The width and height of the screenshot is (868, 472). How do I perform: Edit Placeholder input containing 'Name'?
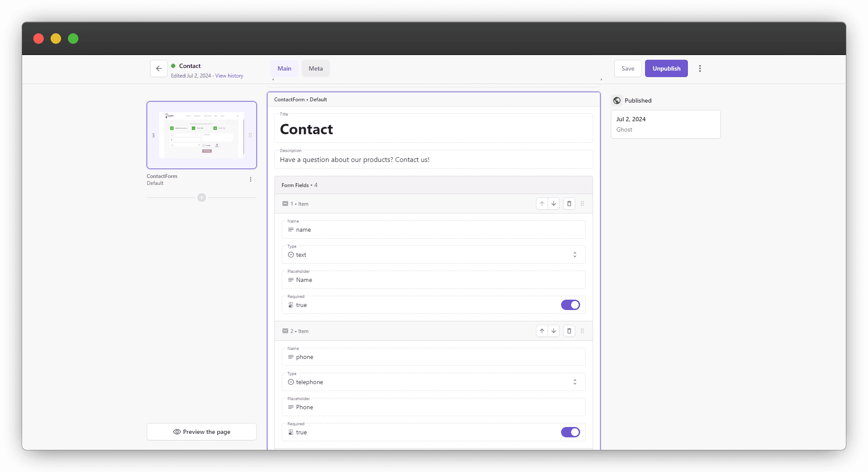pyautogui.click(x=434, y=280)
